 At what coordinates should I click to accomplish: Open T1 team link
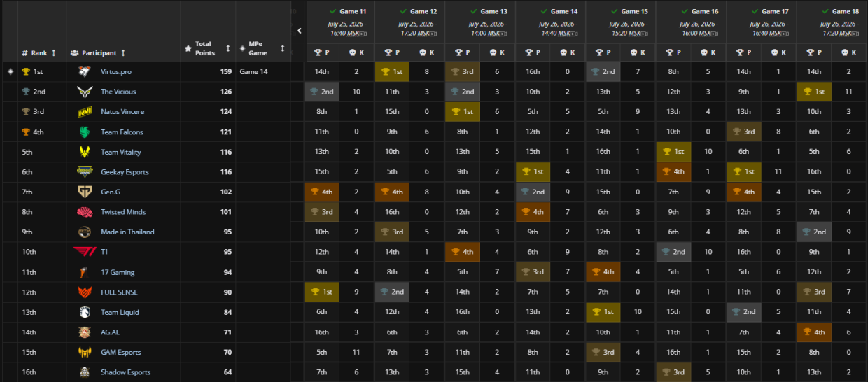(x=104, y=252)
